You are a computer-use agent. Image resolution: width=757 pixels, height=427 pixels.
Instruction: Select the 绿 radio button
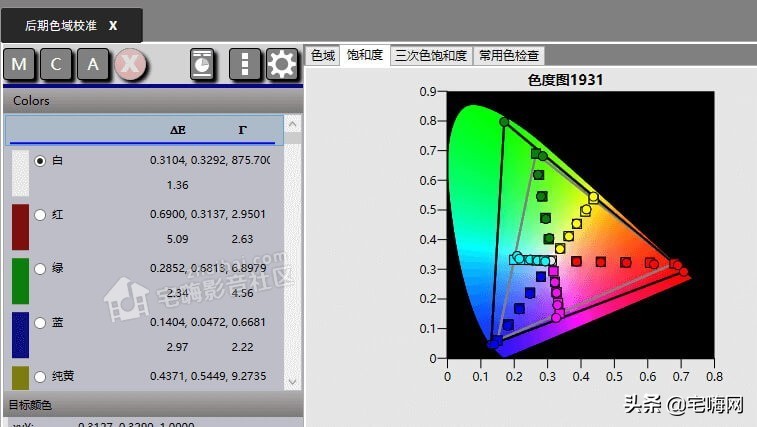coord(40,269)
